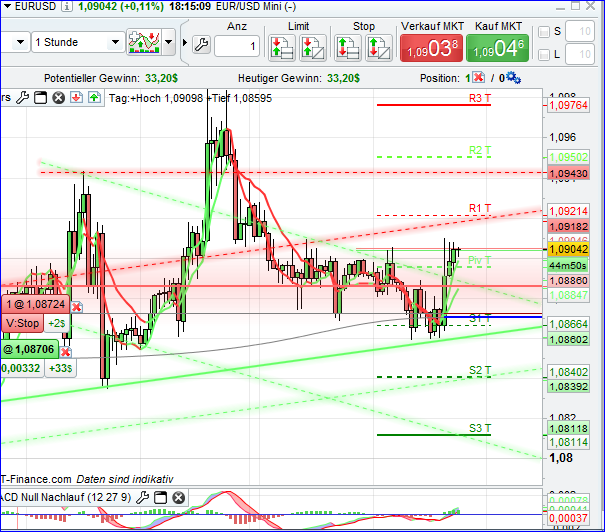Open position settings gear icon

pos(511,77)
